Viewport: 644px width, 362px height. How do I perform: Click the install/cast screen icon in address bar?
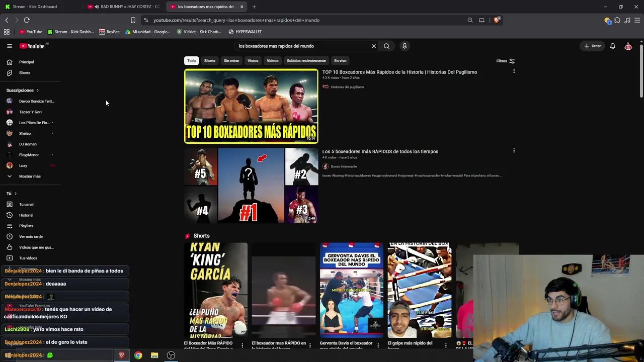coord(481,20)
